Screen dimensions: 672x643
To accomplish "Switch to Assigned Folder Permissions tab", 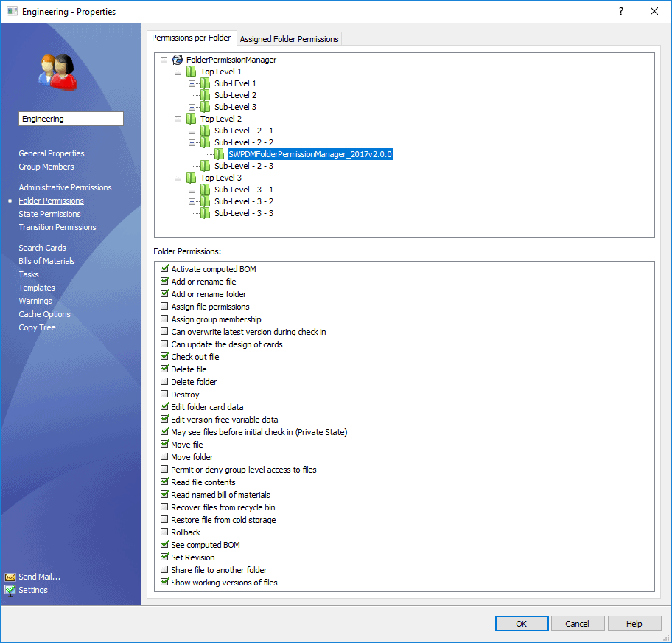I will [290, 39].
